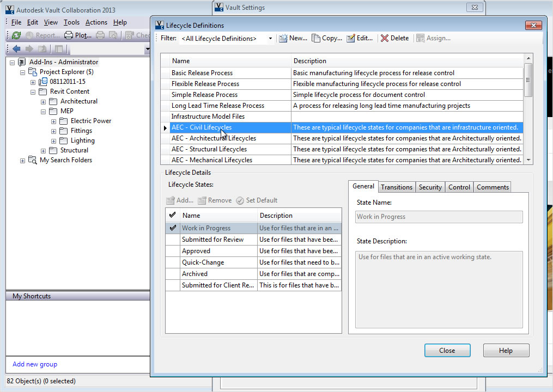This screenshot has height=392, width=553.
Task: Open the Edit menu
Action: pos(33,22)
